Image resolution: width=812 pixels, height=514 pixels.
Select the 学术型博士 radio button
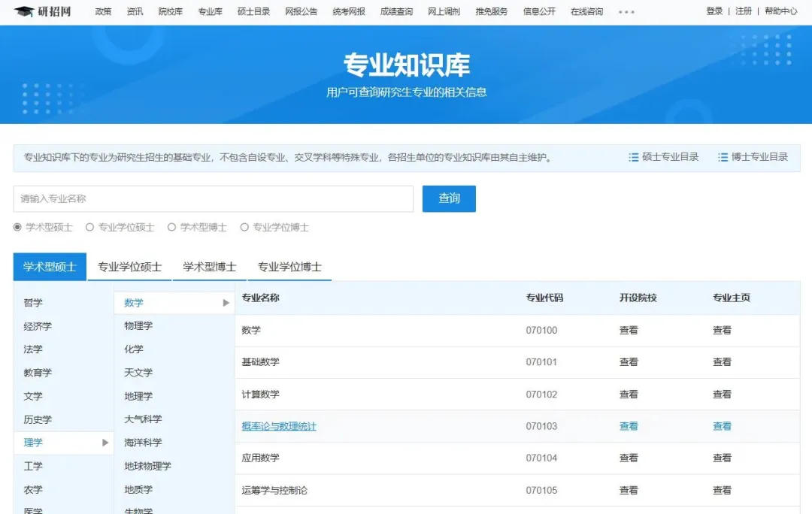(x=172, y=227)
